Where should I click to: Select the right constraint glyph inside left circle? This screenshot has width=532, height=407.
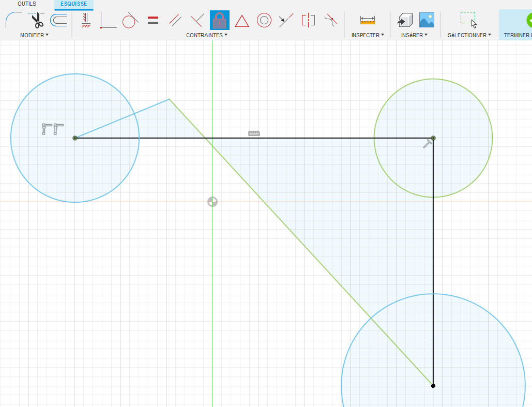pos(58,129)
